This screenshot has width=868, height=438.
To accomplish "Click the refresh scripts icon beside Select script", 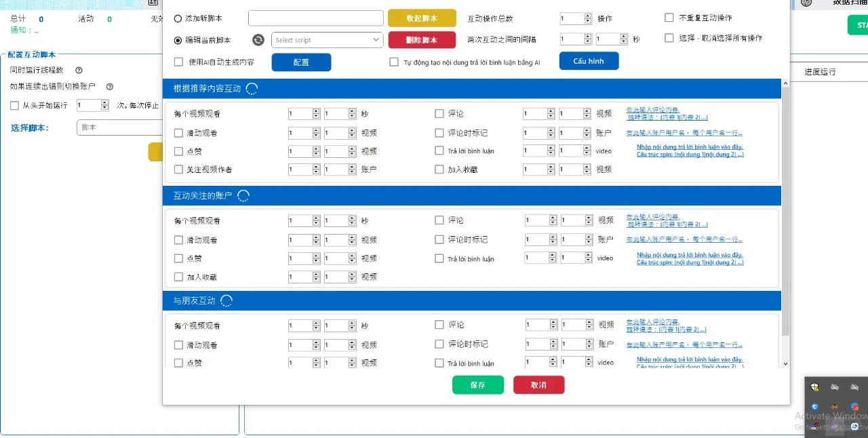I will (x=258, y=40).
